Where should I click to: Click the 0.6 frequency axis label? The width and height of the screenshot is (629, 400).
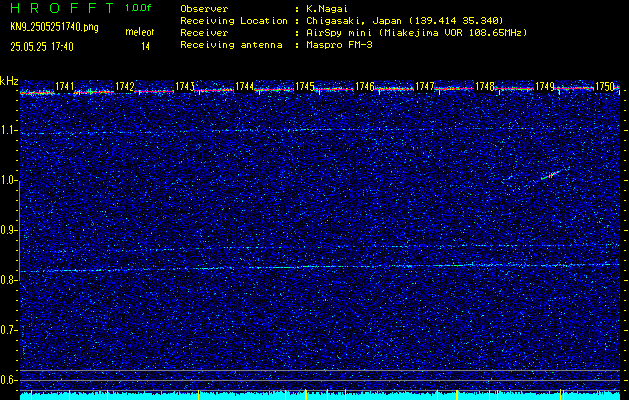9,380
